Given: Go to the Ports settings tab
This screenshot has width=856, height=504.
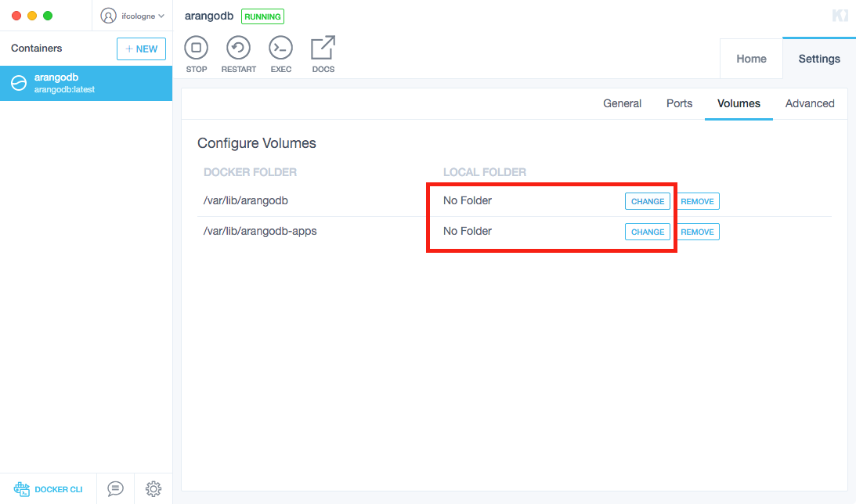Looking at the screenshot, I should pos(679,103).
